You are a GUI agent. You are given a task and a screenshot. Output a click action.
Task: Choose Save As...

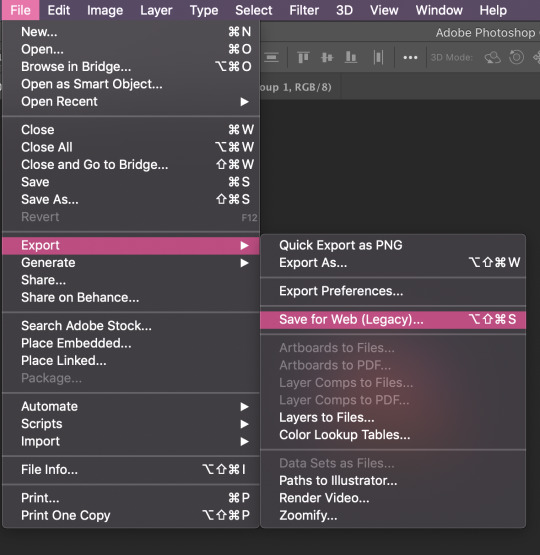pyautogui.click(x=131, y=199)
